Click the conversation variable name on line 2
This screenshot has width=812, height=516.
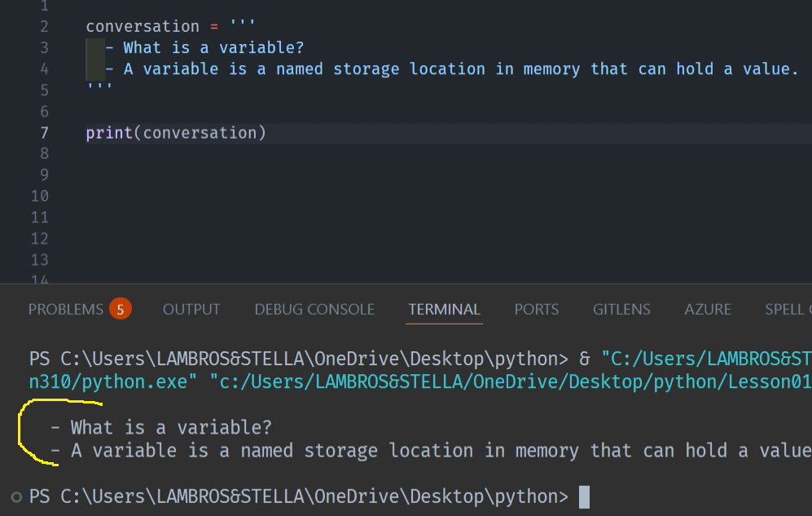(x=143, y=27)
